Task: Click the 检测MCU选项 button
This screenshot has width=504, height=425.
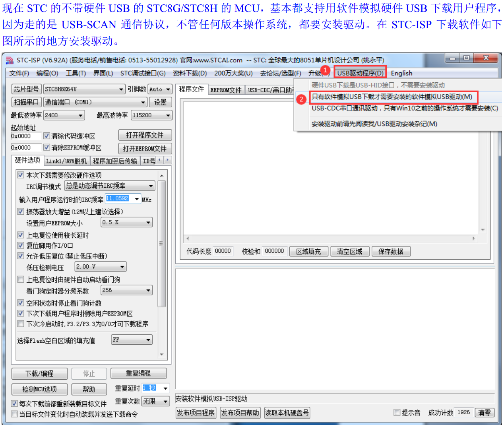Action: point(39,389)
